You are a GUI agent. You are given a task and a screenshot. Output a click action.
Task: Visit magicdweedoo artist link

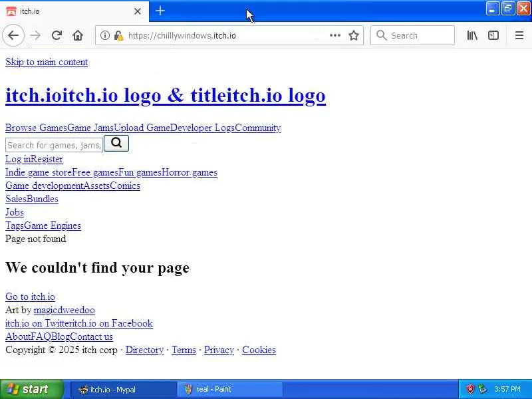click(x=65, y=310)
